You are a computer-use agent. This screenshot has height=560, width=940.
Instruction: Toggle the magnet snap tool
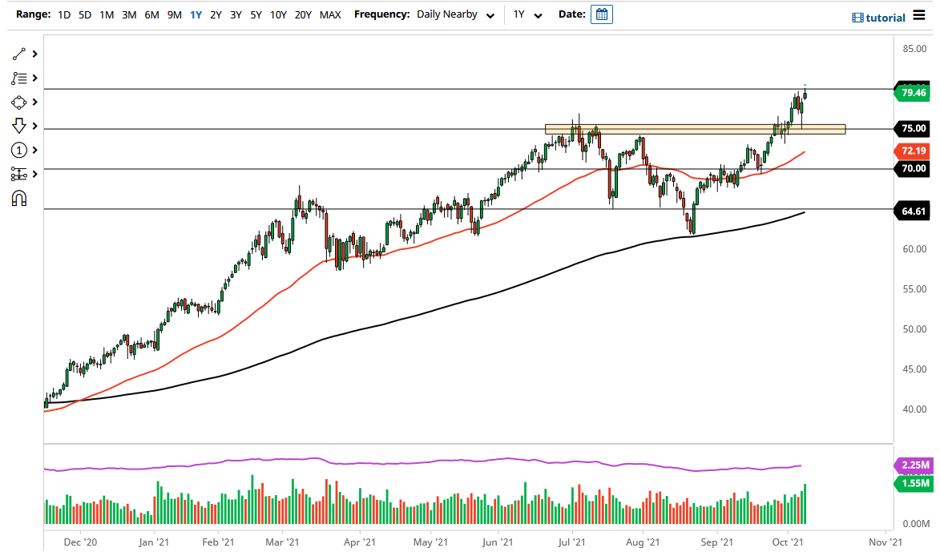20,198
